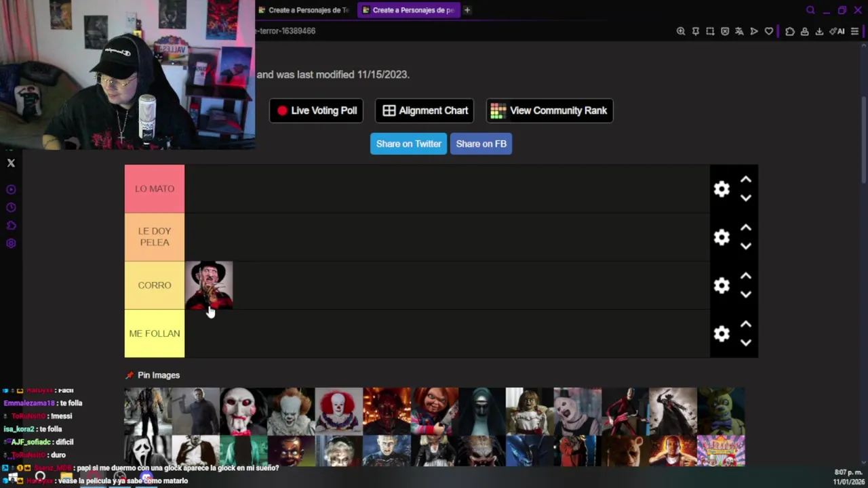
Task: Open the history clock icon in sidebar
Action: click(11, 208)
